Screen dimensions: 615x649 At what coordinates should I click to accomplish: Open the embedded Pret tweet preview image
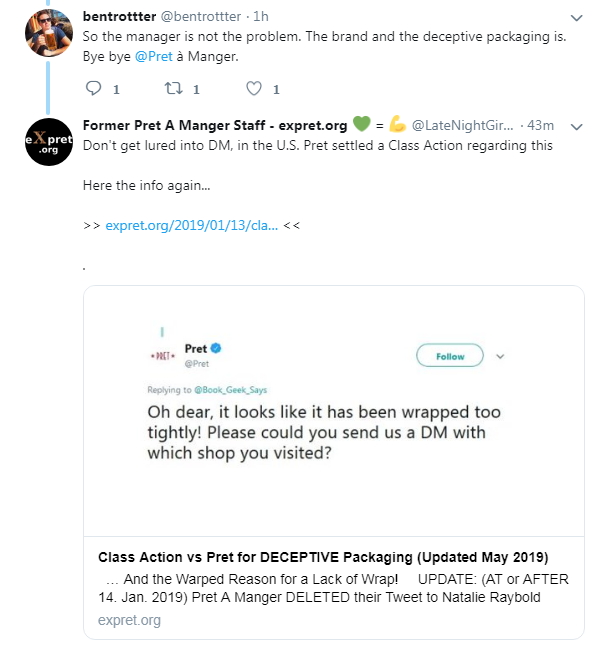[x=333, y=410]
